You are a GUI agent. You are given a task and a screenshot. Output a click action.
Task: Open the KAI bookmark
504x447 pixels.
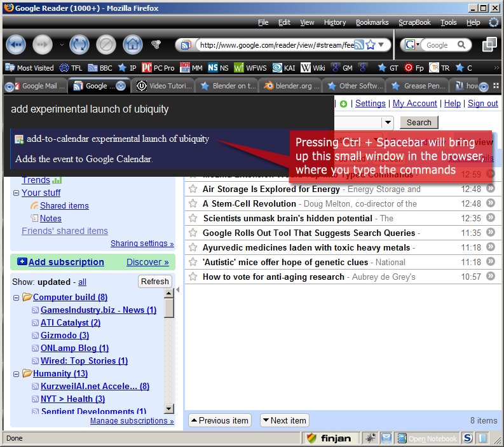click(x=284, y=68)
